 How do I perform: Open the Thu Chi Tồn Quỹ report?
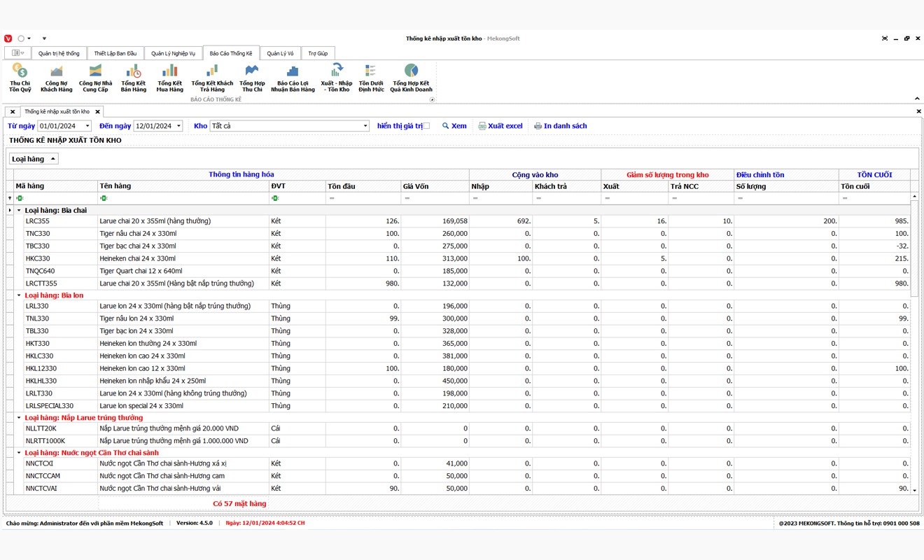point(20,77)
